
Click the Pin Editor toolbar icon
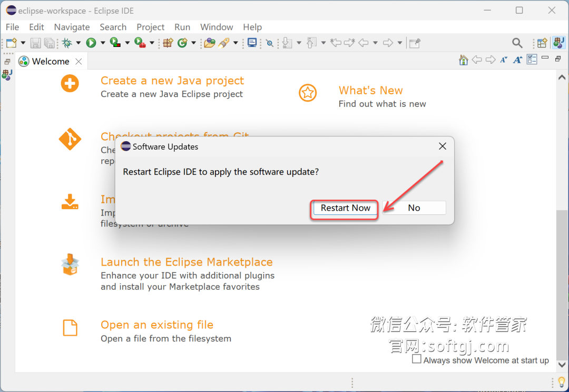pyautogui.click(x=415, y=43)
